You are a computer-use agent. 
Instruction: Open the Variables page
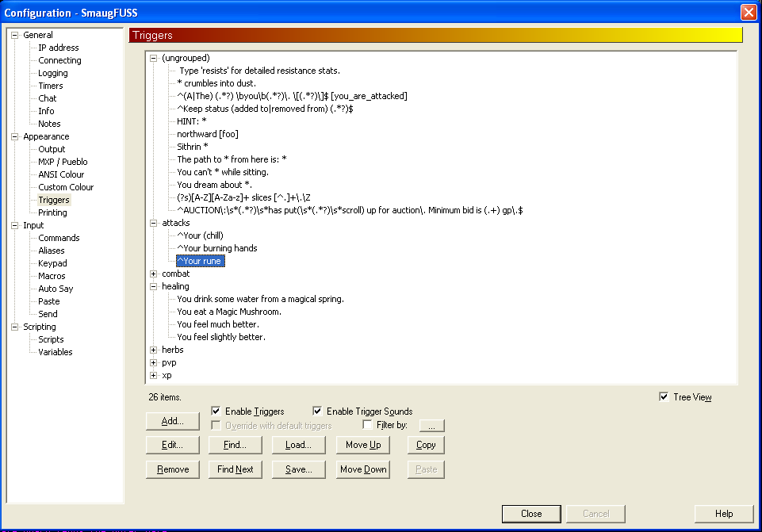point(55,352)
